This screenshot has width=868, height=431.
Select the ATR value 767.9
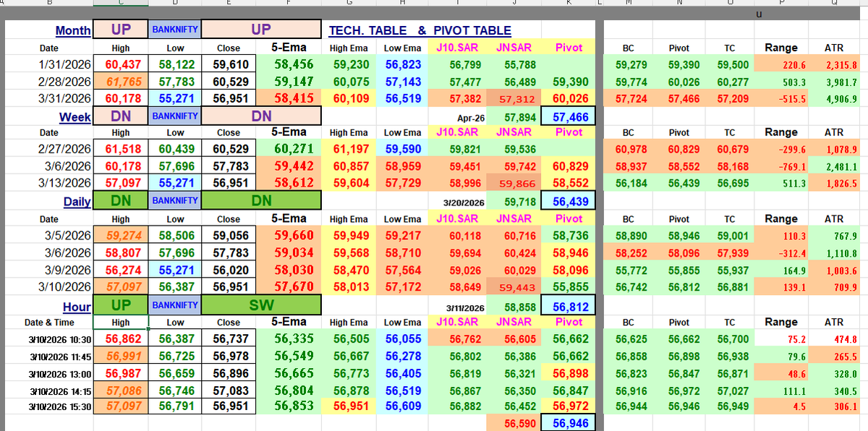834,235
